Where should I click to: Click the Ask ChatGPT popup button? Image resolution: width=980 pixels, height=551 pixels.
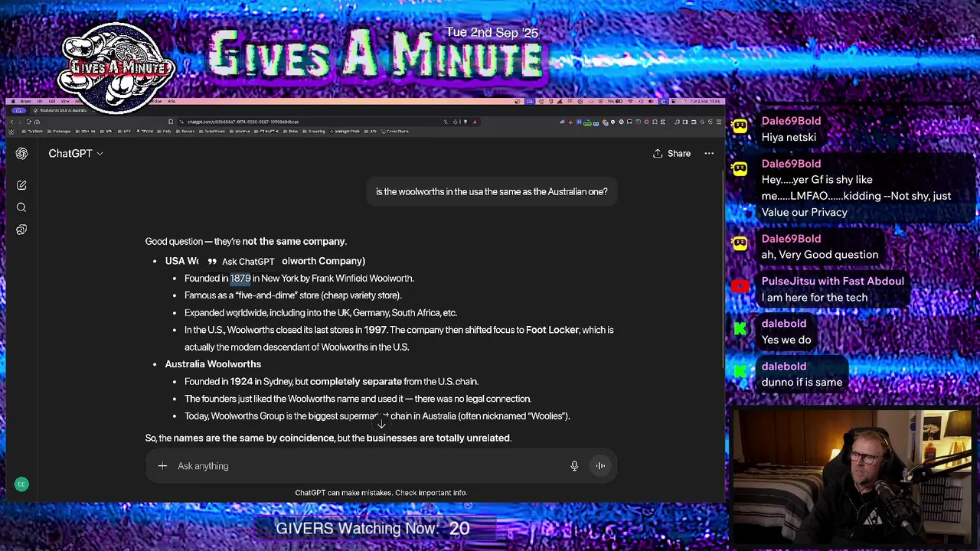click(240, 262)
